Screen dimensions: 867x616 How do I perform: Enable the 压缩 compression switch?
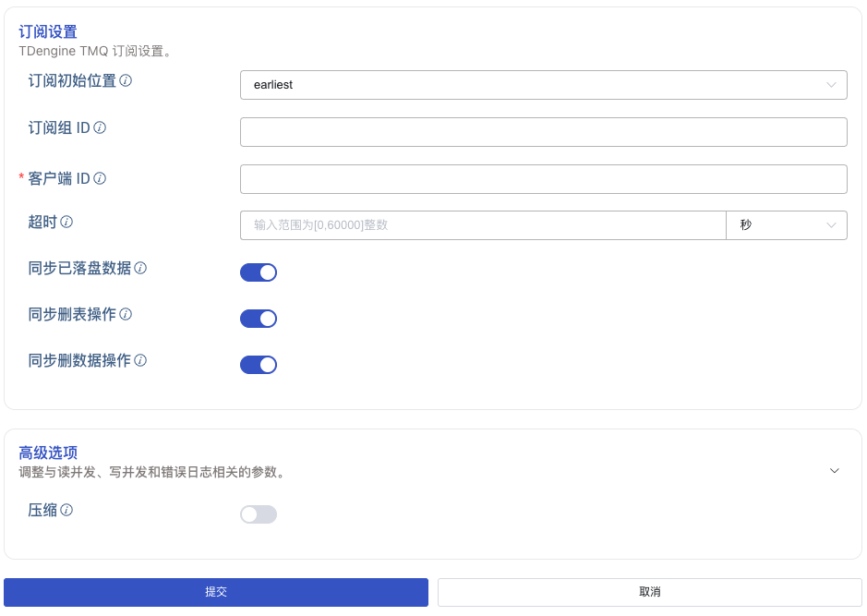[x=259, y=514]
